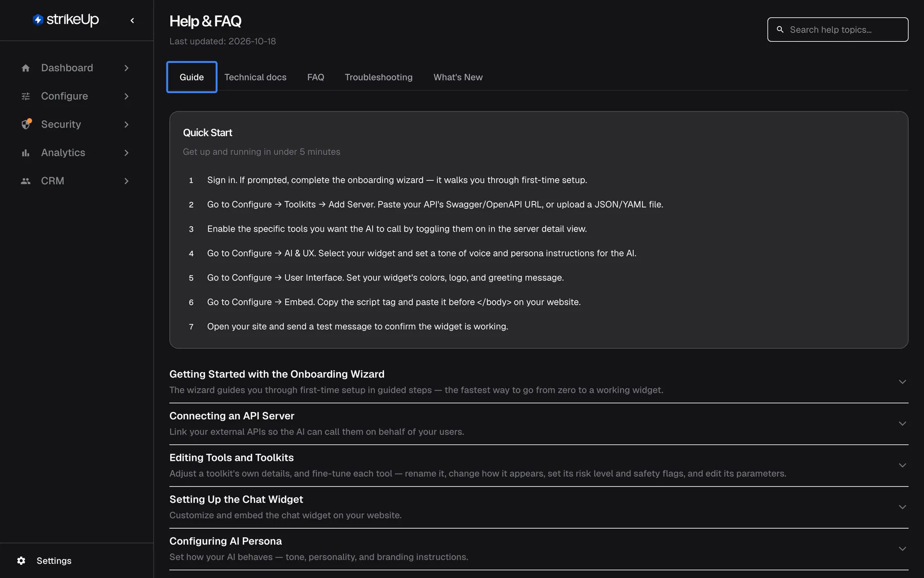Click the strikeUp brand name

pos(73,20)
